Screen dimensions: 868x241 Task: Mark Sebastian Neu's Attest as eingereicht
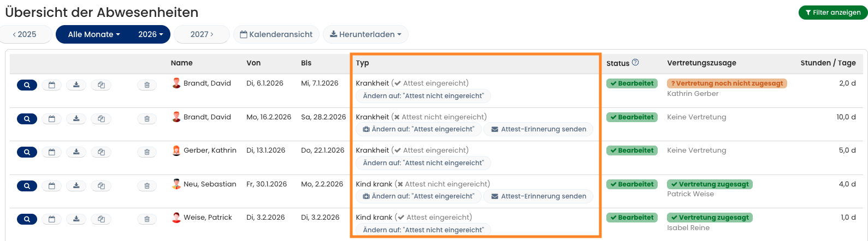tap(419, 196)
